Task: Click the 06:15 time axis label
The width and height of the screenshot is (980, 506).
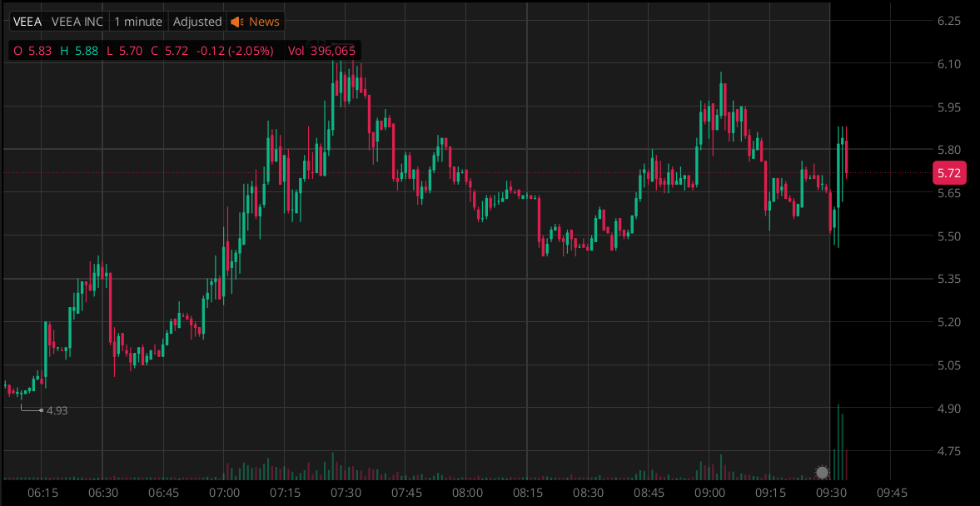Action: pos(42,493)
